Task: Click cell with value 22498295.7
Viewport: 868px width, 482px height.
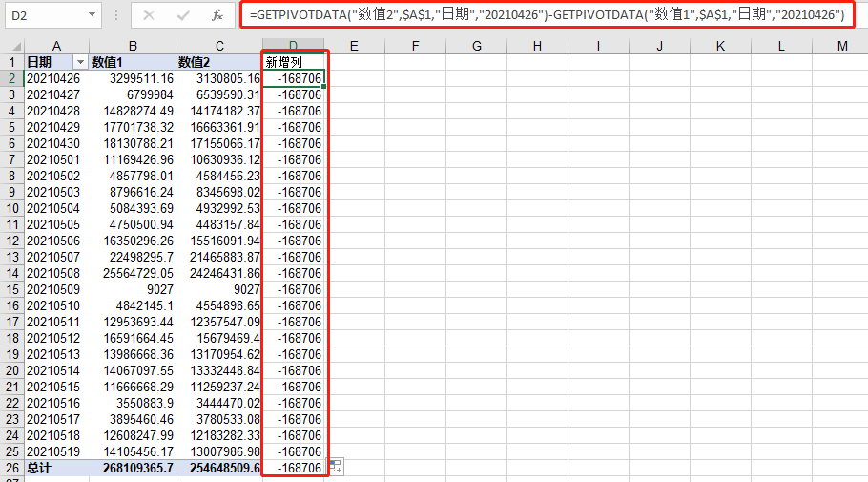Action: pos(133,257)
